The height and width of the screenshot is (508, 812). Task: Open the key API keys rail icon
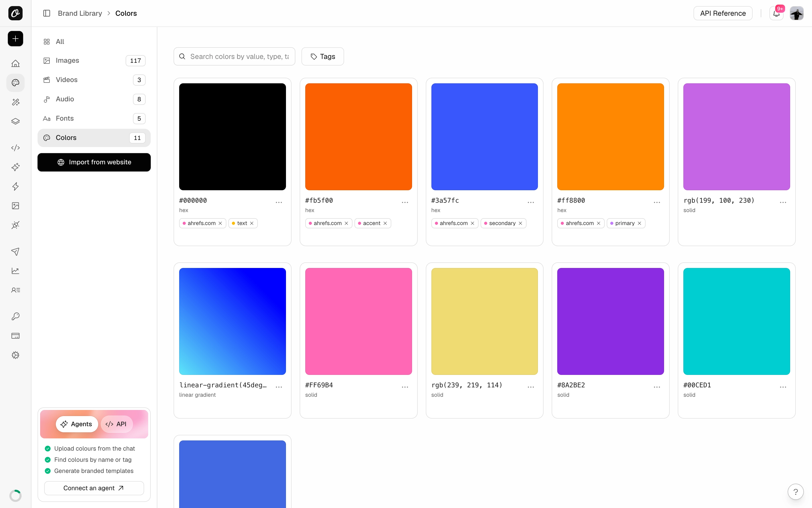coord(15,316)
